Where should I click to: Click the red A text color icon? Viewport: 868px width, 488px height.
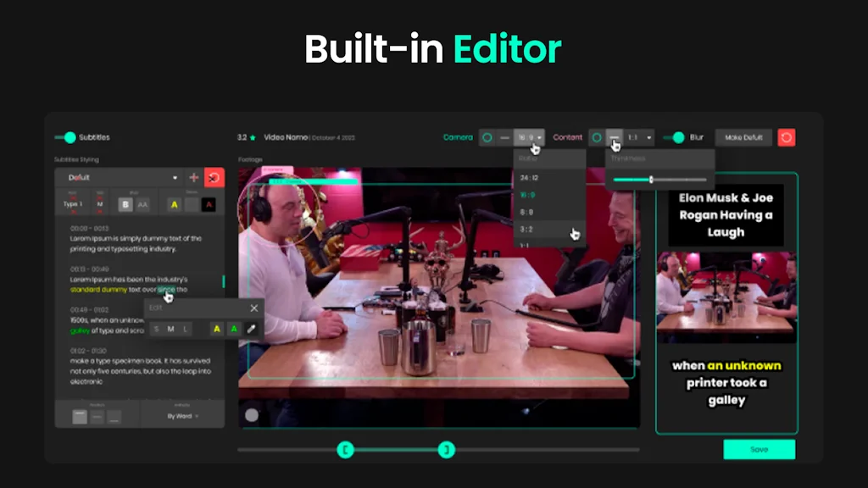tap(209, 205)
